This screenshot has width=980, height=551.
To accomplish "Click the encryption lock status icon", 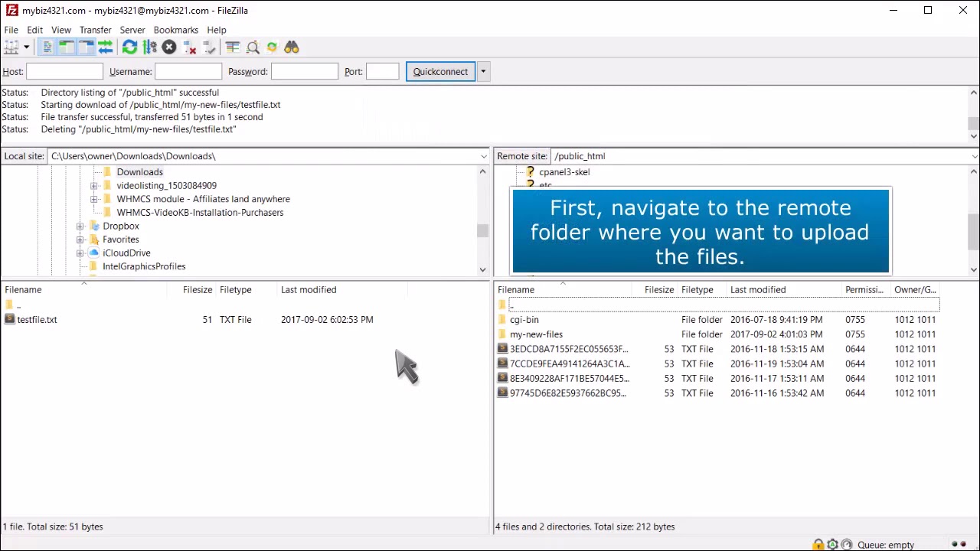I will pyautogui.click(x=818, y=545).
